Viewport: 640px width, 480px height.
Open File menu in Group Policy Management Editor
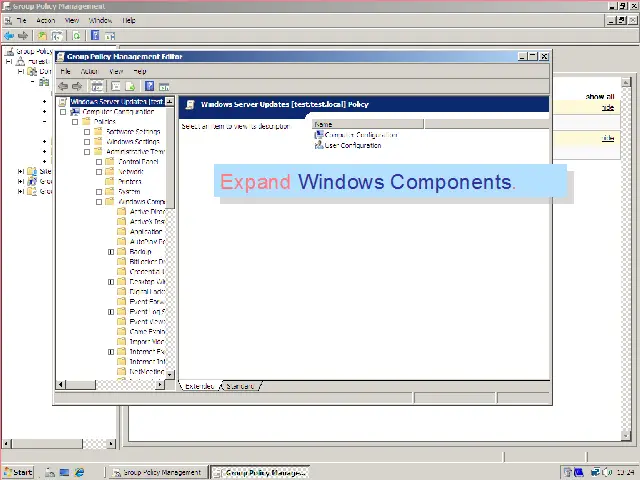(65, 71)
